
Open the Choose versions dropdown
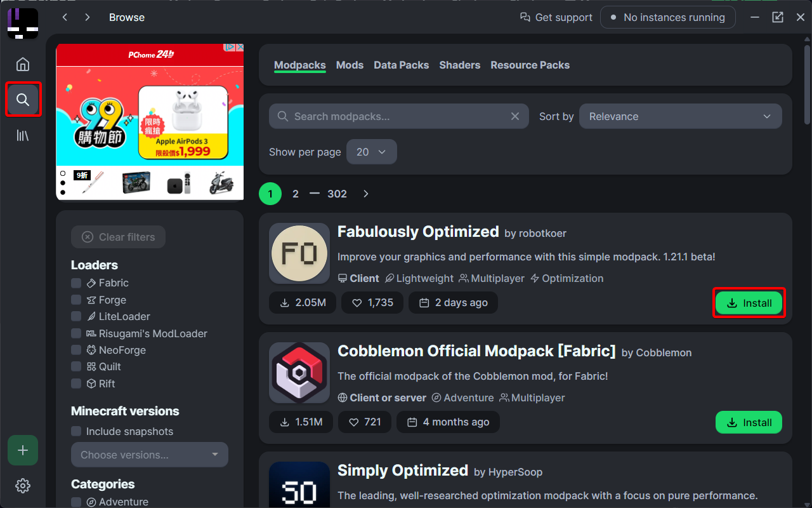tap(150, 455)
